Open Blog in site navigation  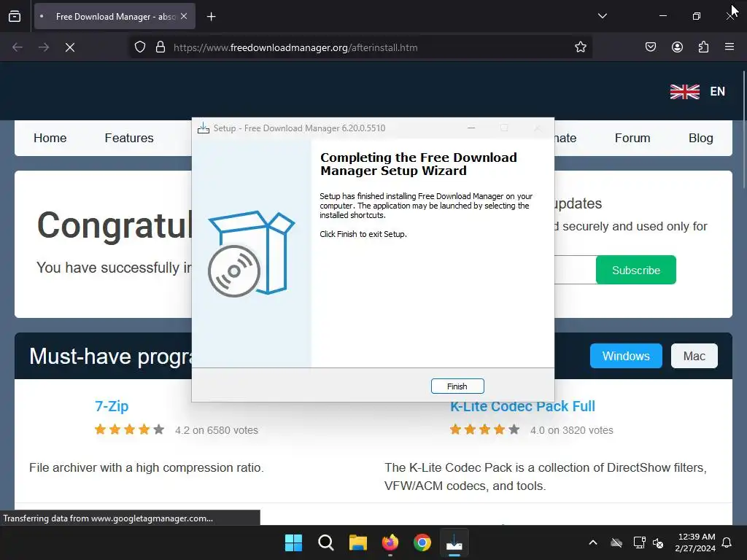tap(701, 138)
